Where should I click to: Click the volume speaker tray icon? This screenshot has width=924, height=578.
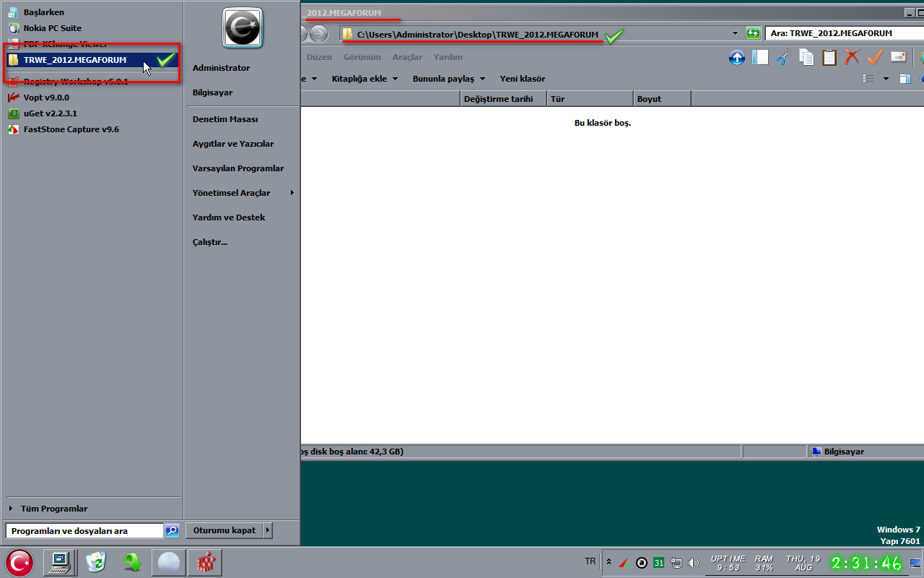point(694,562)
